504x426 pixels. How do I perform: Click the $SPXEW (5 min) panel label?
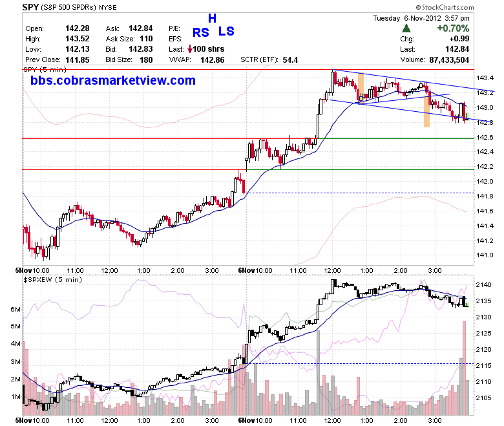click(x=53, y=280)
